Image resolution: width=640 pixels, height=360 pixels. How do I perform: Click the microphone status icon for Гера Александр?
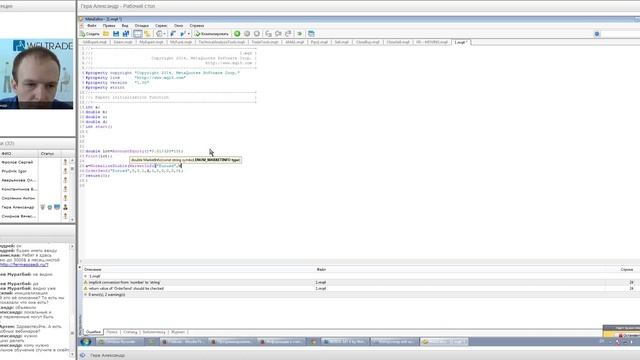42,207
